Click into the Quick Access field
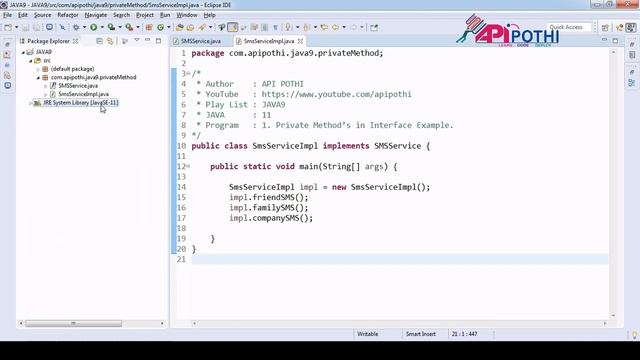 569,27
